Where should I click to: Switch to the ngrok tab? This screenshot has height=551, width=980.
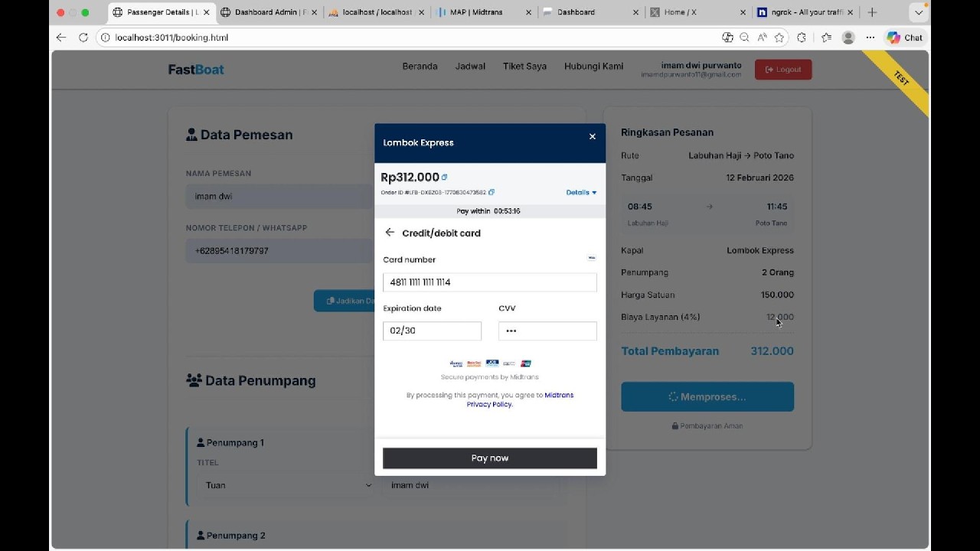pyautogui.click(x=804, y=12)
